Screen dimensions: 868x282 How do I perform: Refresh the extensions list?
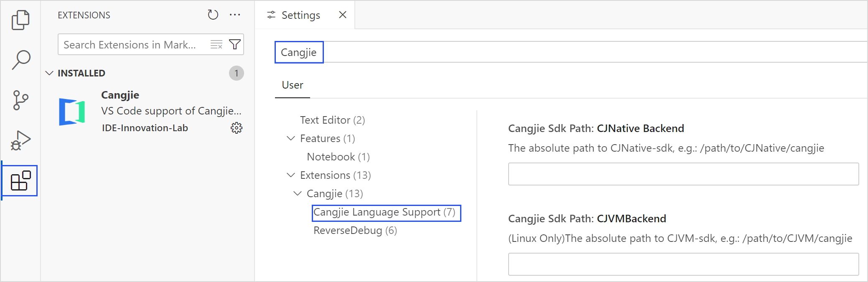[x=213, y=15]
